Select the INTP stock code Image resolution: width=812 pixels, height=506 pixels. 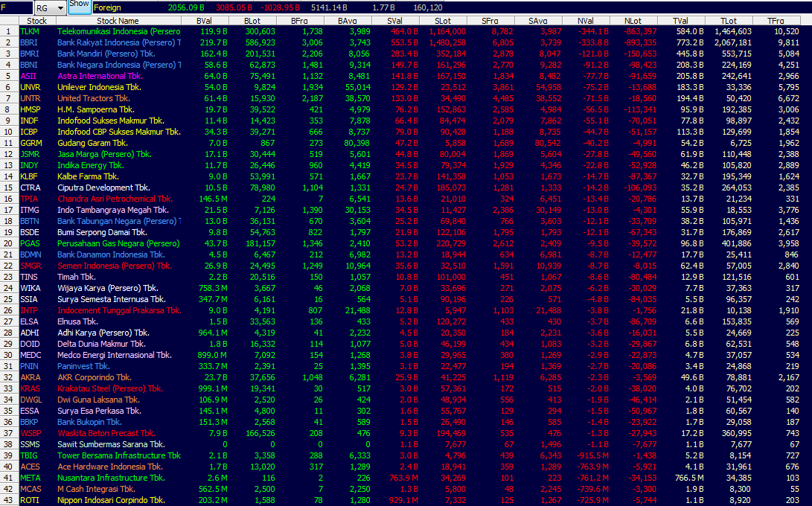point(29,310)
